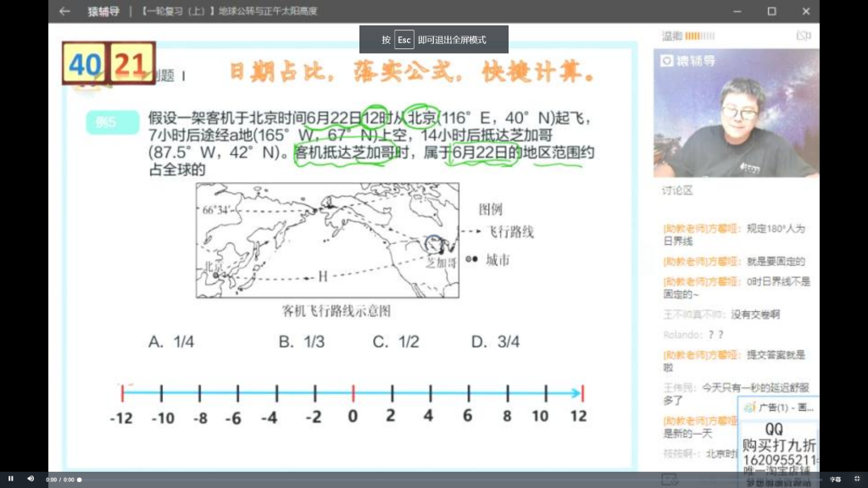The width and height of the screenshot is (868, 488).
Task: Click the Esc key hint in fullscreen banner
Action: [x=404, y=40]
